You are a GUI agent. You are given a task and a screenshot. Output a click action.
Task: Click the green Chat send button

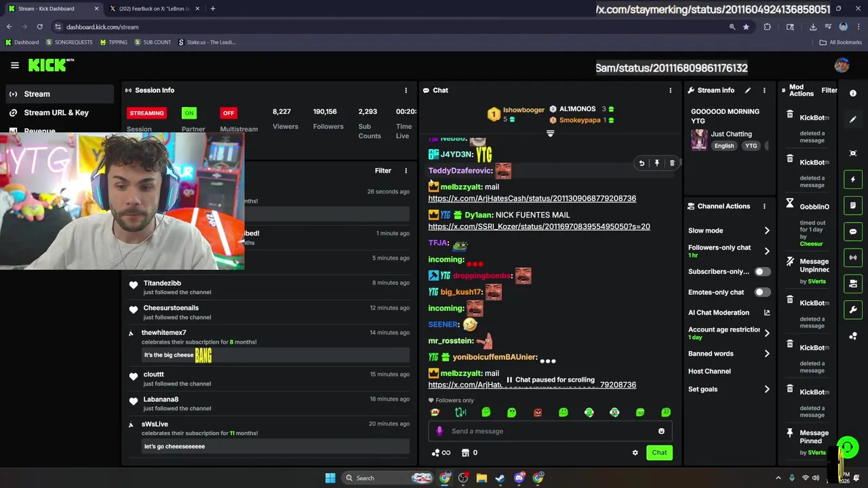[x=659, y=453]
